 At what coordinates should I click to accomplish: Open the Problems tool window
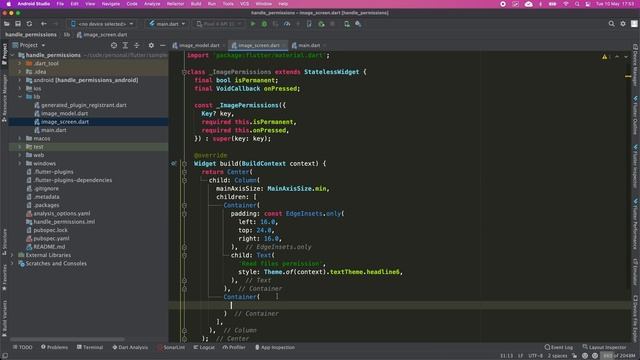[x=54, y=347]
